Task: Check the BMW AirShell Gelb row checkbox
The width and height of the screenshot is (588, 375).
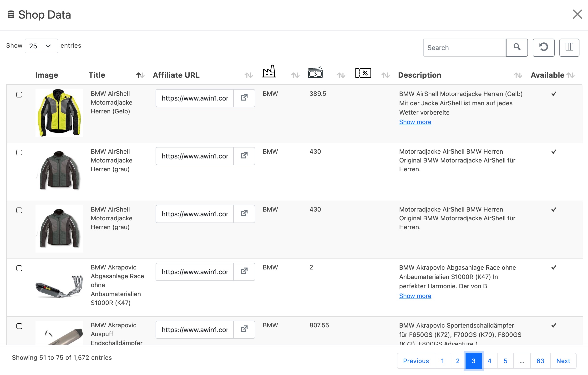Action: [19, 95]
